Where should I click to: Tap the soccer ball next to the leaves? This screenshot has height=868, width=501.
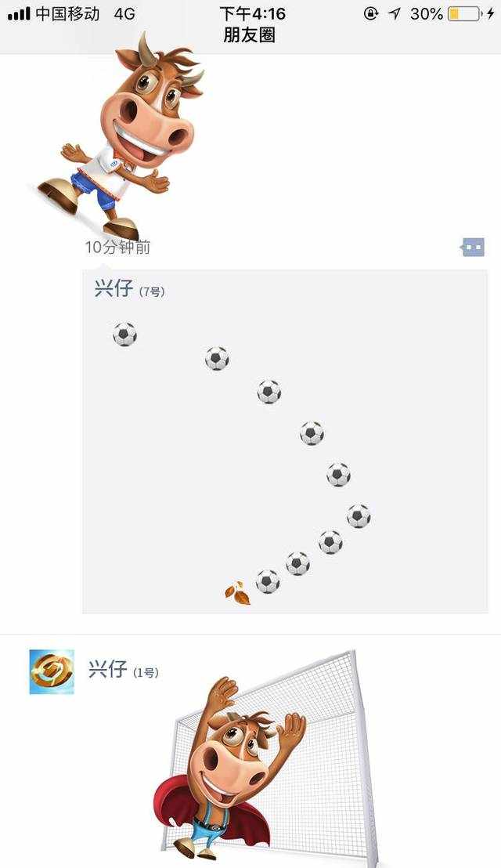[268, 582]
